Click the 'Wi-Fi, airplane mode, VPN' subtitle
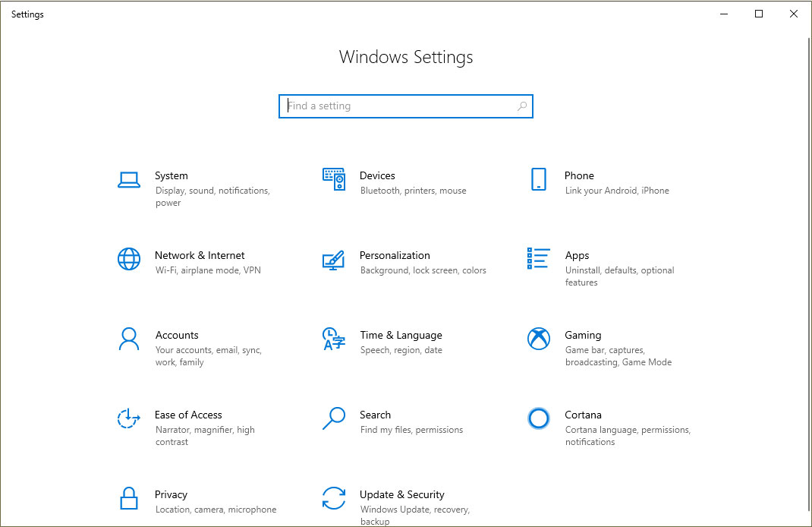The width and height of the screenshot is (812, 527). [207, 270]
